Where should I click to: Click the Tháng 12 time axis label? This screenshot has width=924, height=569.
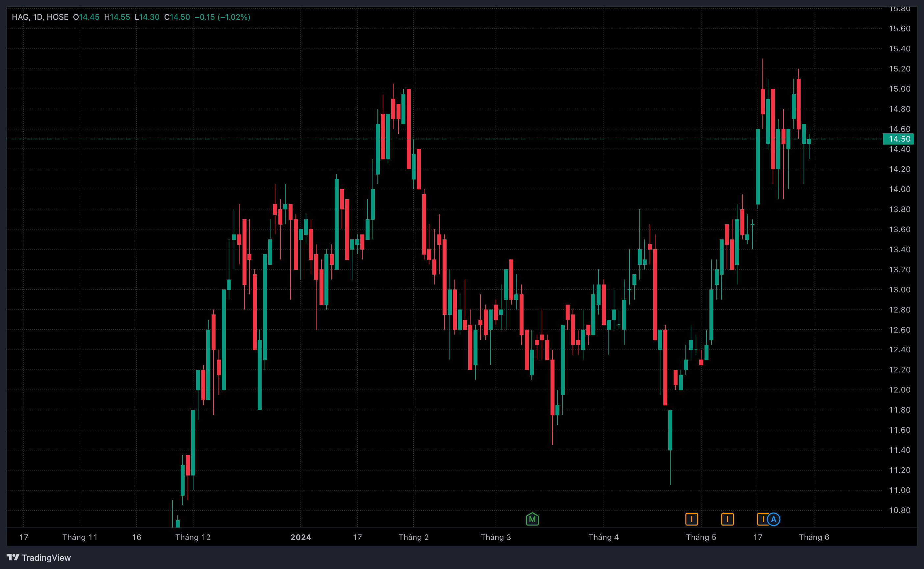click(193, 537)
